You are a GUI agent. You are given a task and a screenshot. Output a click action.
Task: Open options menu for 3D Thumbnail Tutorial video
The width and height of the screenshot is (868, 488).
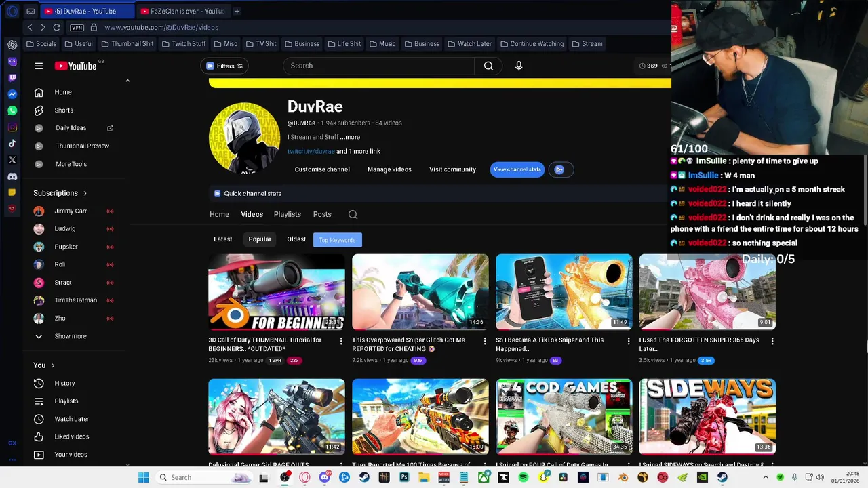tap(340, 341)
